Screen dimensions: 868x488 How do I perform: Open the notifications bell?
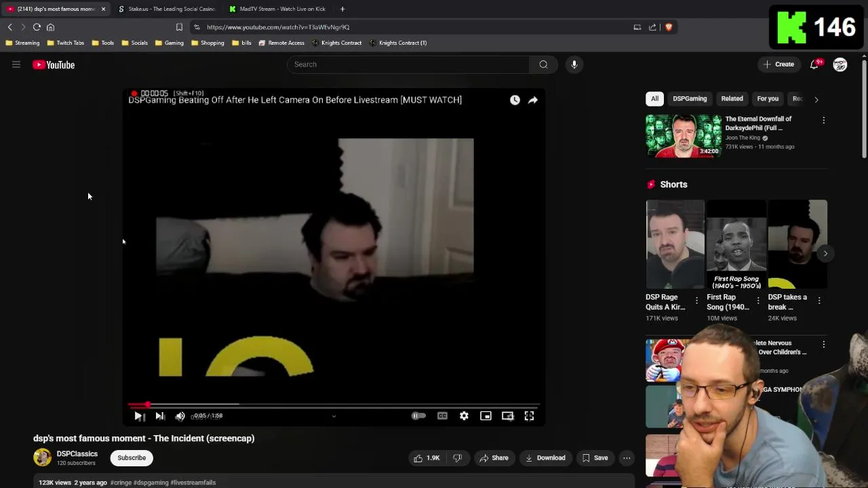click(x=814, y=64)
